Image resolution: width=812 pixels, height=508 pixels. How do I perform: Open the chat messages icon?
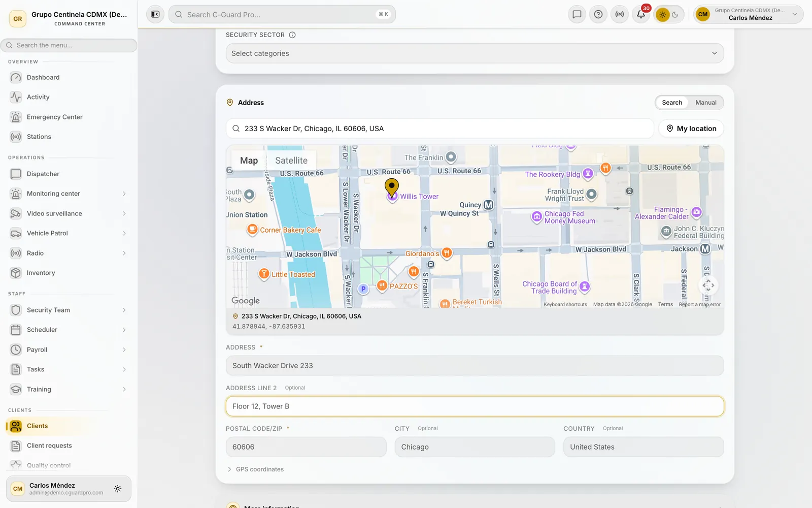point(577,14)
